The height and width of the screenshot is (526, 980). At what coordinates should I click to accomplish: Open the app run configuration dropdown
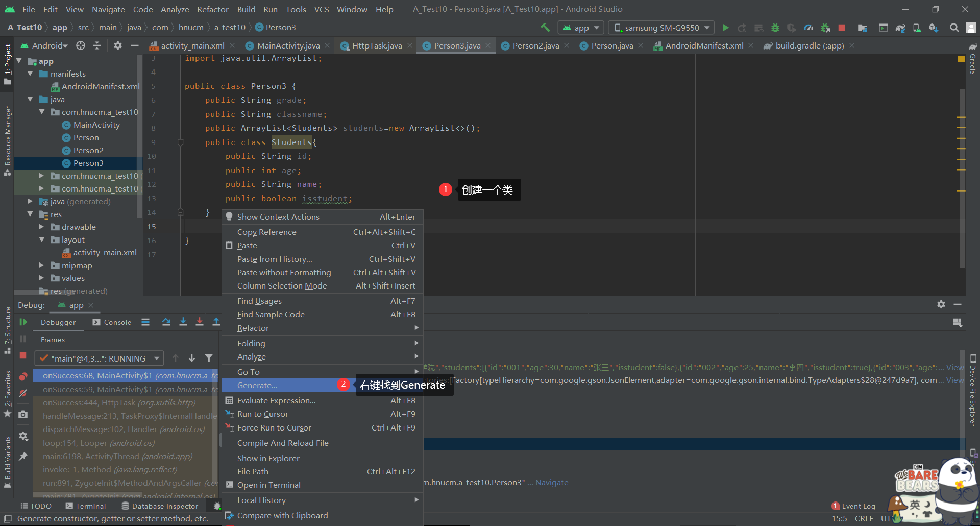click(x=581, y=28)
